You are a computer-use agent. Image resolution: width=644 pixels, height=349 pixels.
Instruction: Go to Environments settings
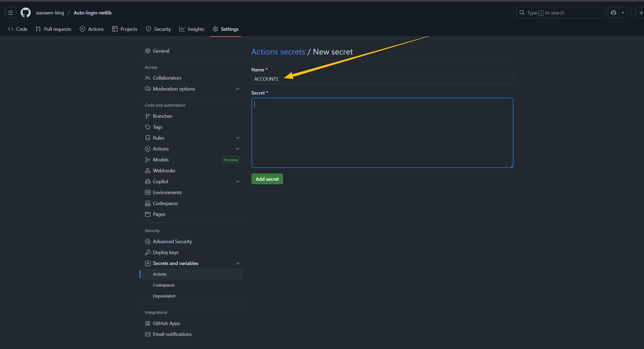coord(167,192)
